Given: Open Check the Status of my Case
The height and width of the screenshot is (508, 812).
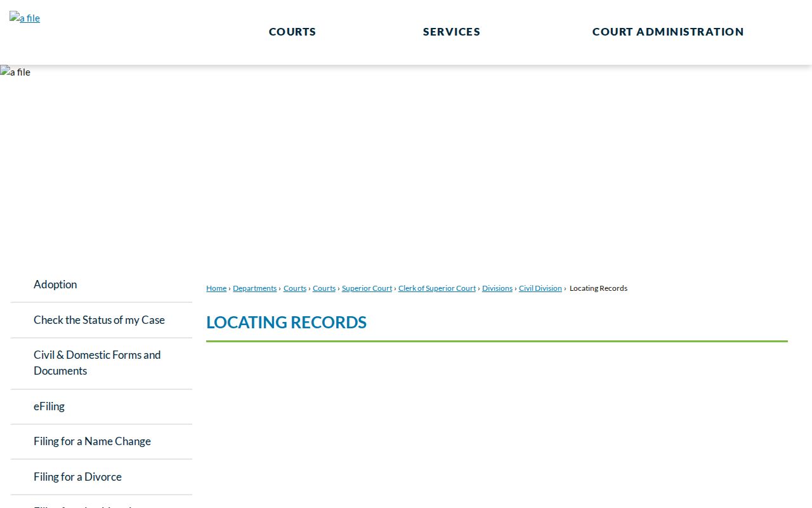Looking at the screenshot, I should (x=101, y=320).
